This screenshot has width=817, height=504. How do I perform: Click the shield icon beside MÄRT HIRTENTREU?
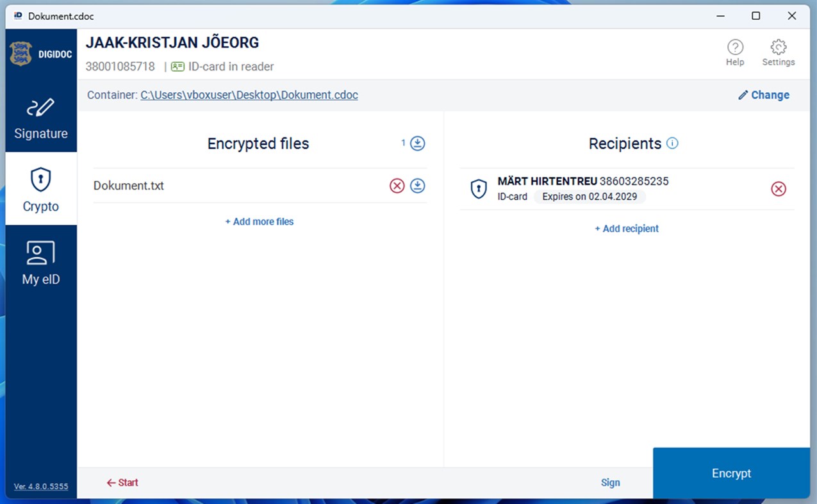(479, 189)
